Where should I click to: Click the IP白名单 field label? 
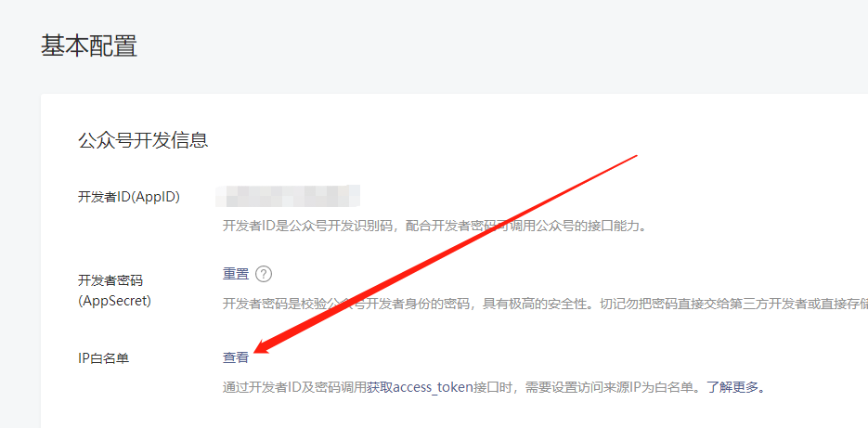[104, 358]
